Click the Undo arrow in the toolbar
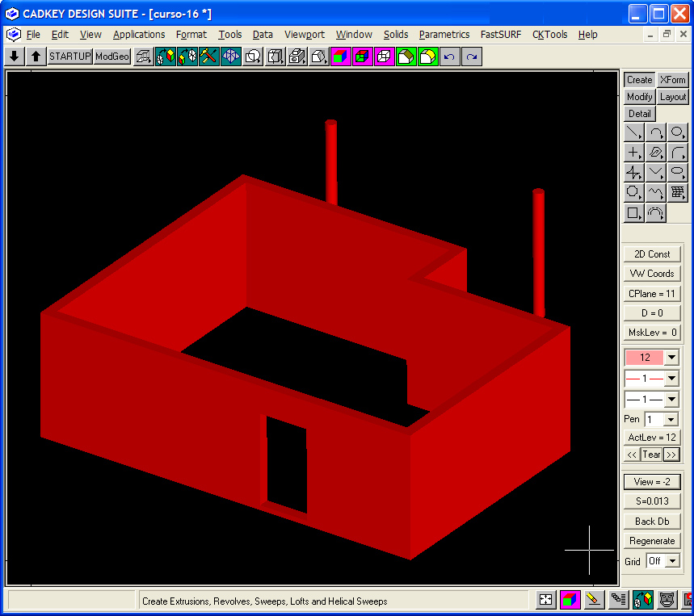The width and height of the screenshot is (694, 616). [x=450, y=57]
